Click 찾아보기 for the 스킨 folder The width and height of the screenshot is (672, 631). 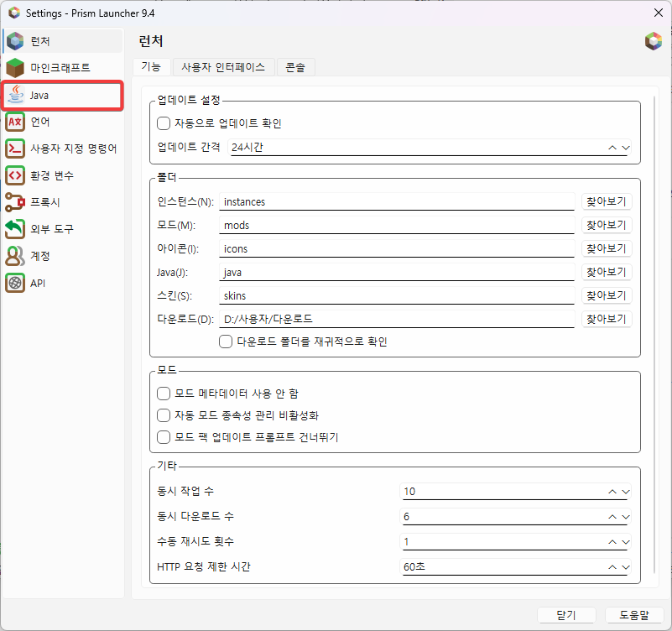pos(607,295)
